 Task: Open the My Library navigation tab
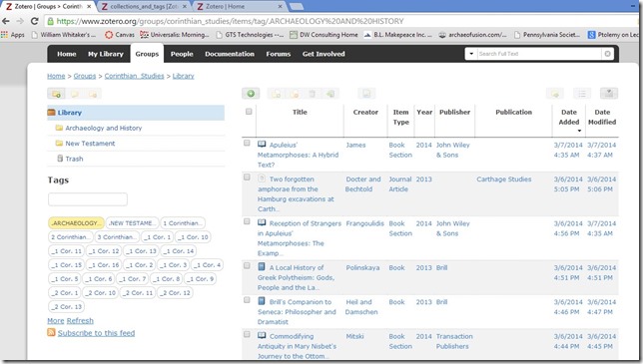tap(106, 54)
